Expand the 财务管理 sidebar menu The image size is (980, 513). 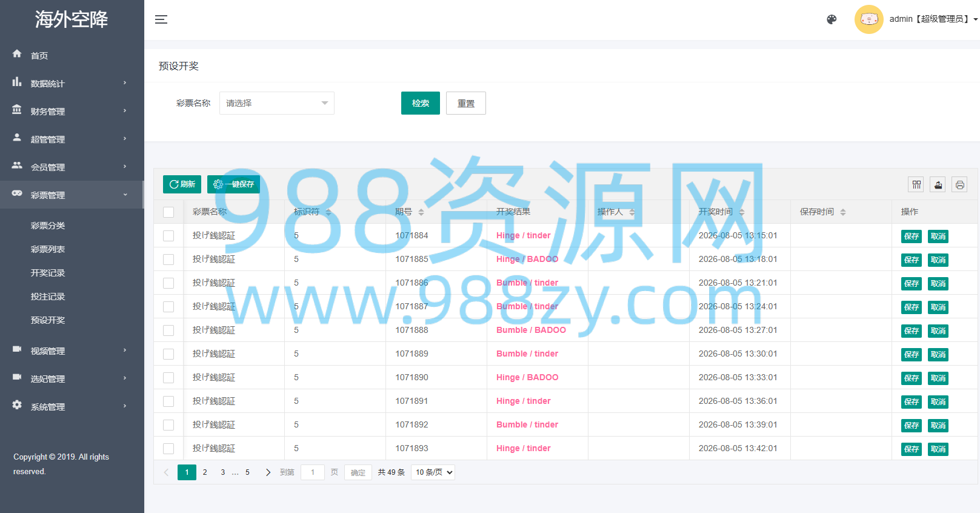click(72, 111)
